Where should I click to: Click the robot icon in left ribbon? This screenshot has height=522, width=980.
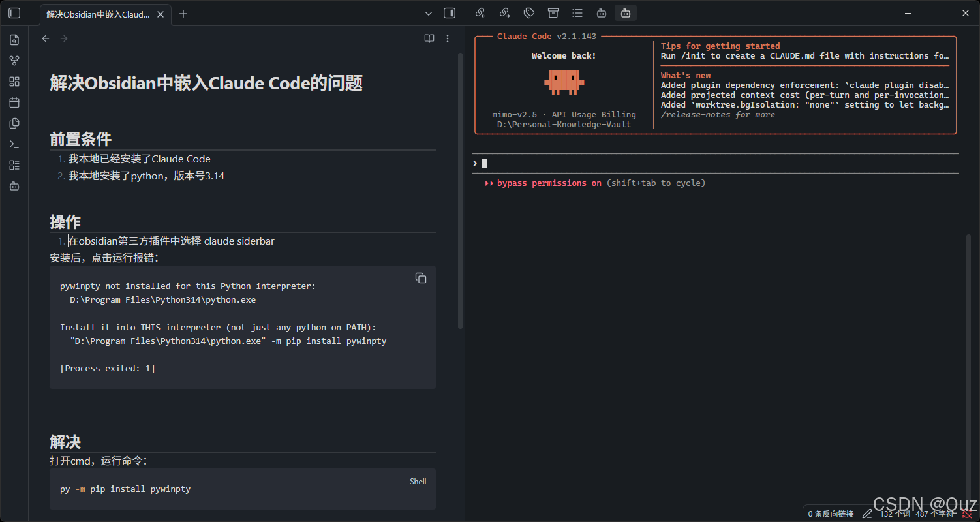coord(14,186)
